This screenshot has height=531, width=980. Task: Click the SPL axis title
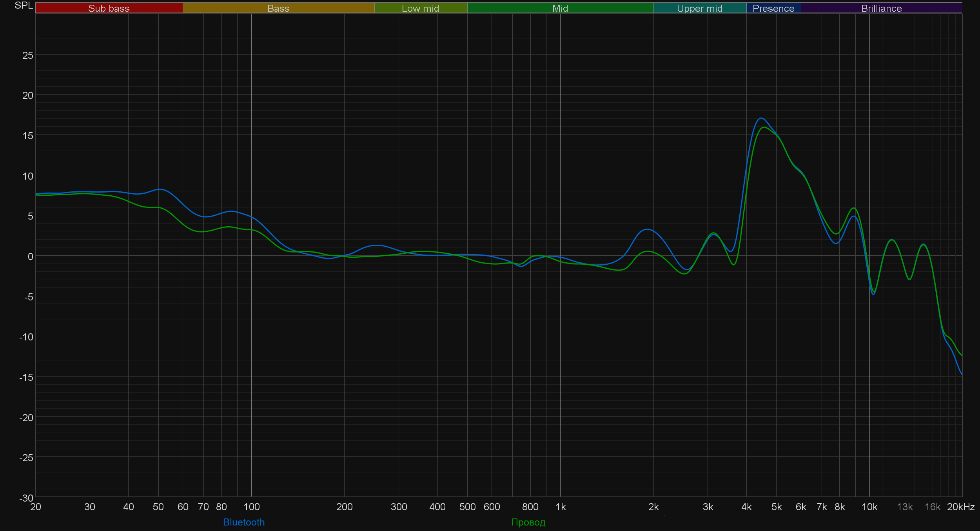click(24, 5)
